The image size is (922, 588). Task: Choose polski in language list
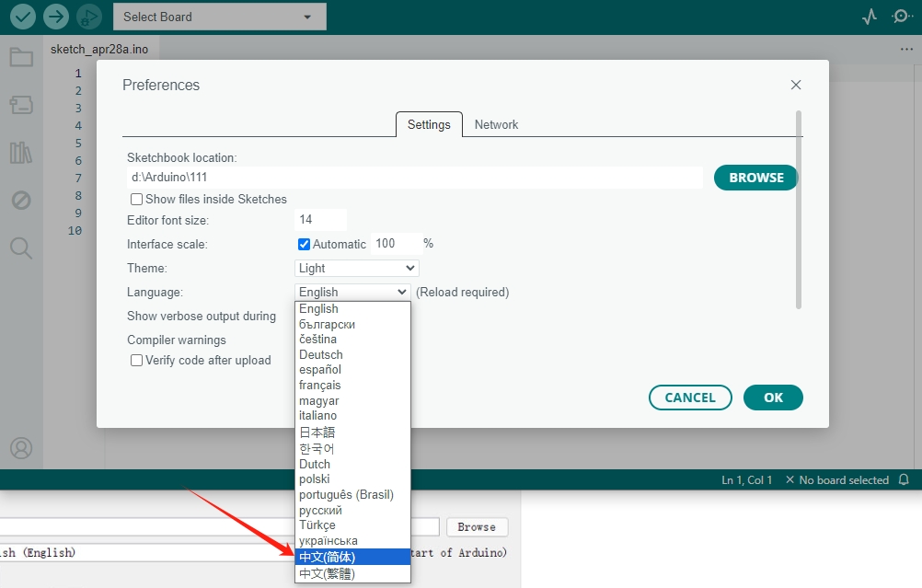coord(352,479)
